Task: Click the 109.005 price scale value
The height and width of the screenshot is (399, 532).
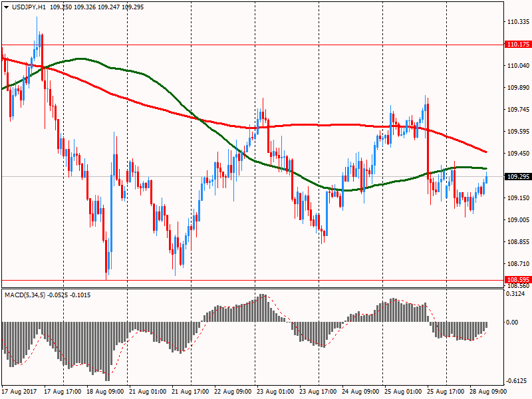Action: pos(518,220)
